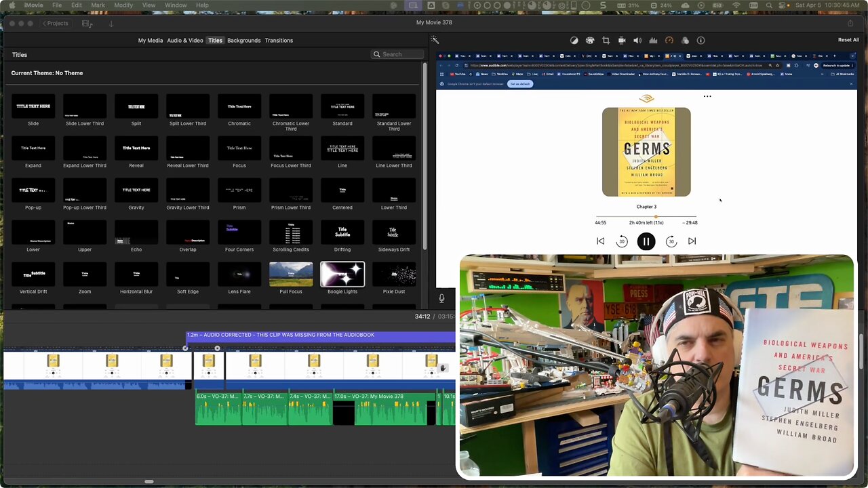Open the volume adjustment tool

pyautogui.click(x=637, y=40)
